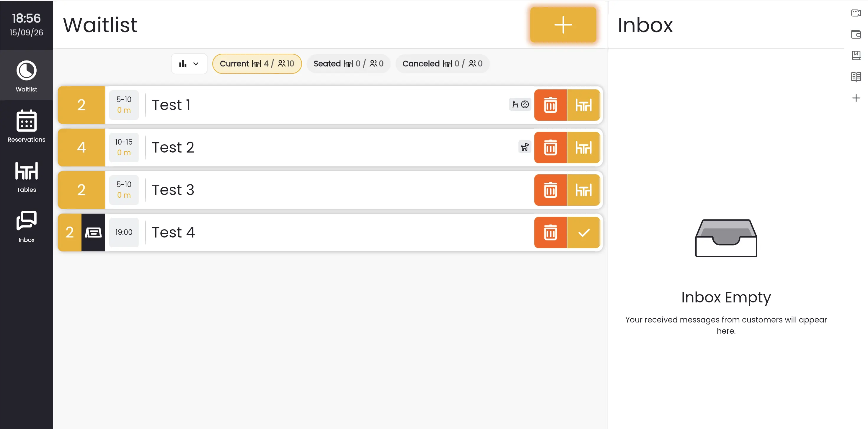Seat the Test 1 party at table
868x429 pixels.
click(583, 105)
